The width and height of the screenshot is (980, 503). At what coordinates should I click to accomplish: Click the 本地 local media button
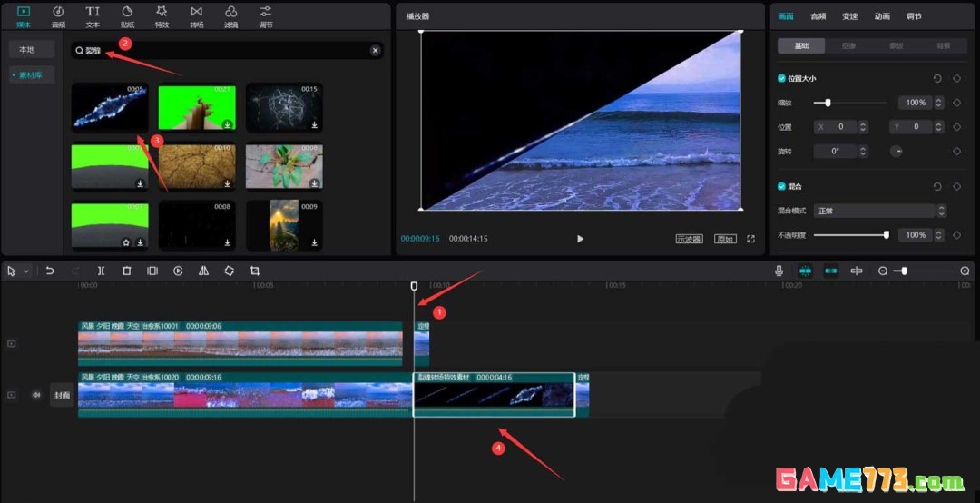tap(31, 50)
